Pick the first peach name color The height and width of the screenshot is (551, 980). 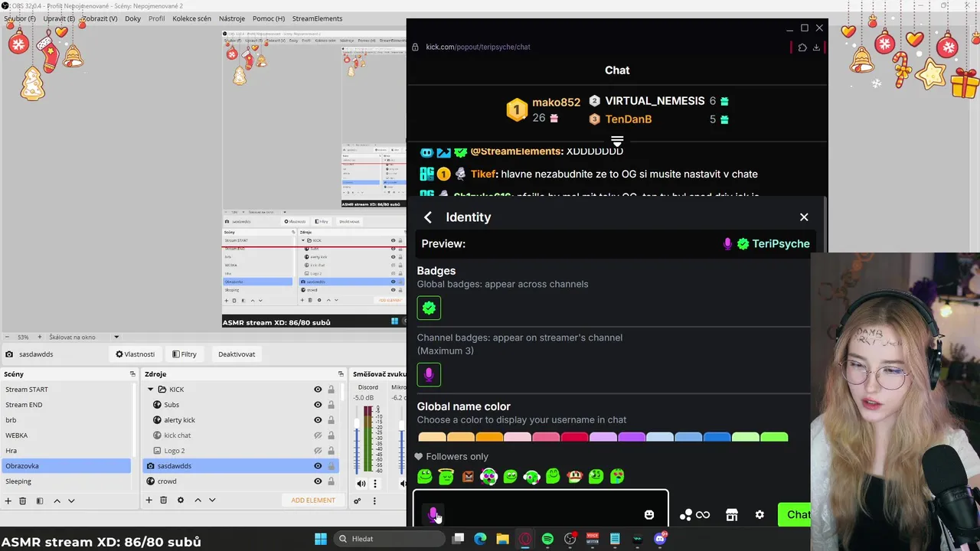tap(432, 437)
